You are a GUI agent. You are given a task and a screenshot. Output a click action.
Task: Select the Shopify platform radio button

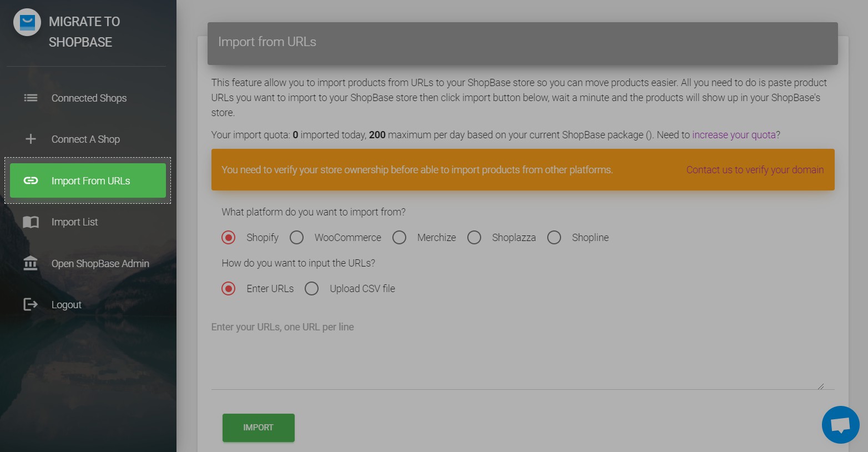(228, 237)
